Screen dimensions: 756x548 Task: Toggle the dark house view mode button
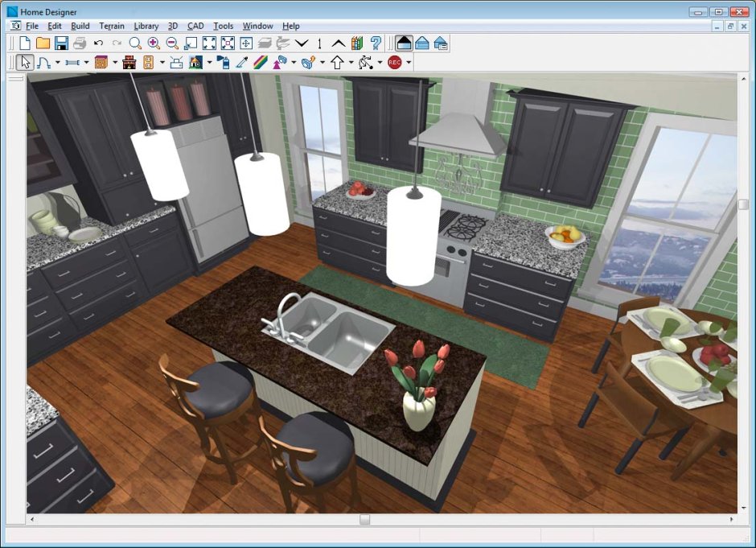click(404, 43)
